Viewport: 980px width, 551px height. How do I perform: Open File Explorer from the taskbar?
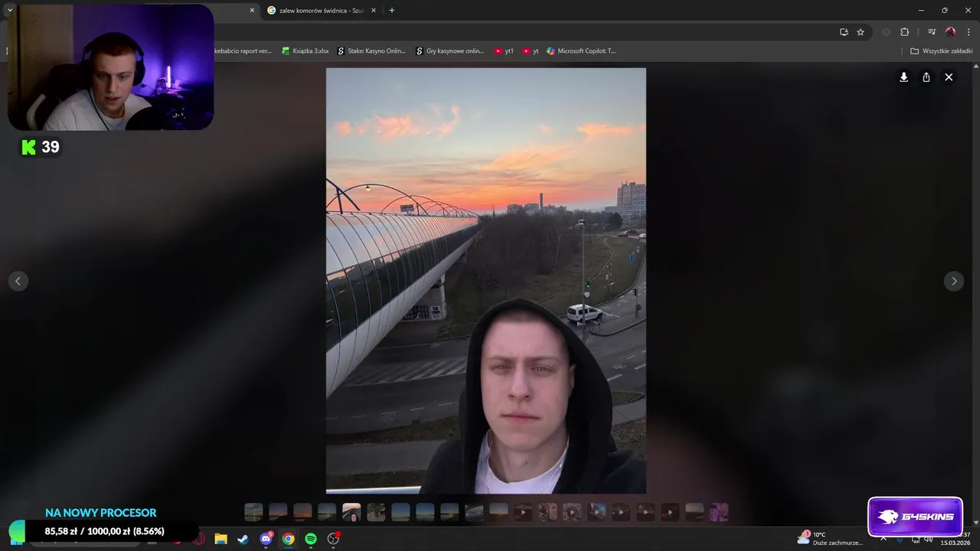point(220,539)
